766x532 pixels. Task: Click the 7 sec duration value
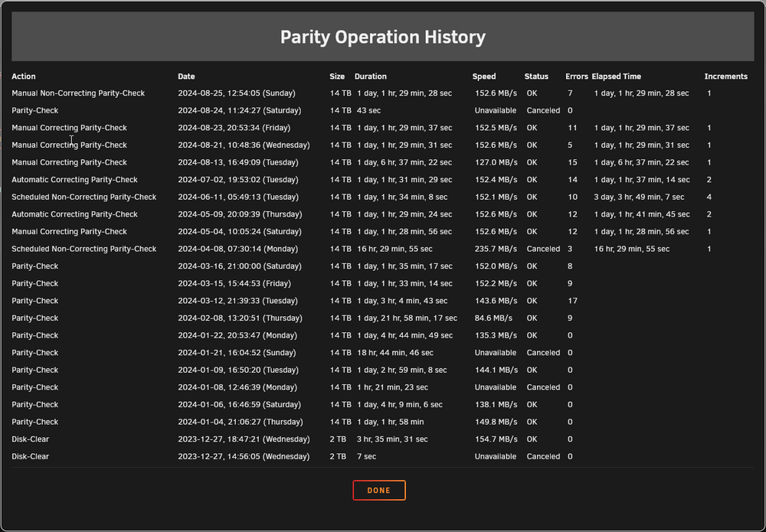366,457
